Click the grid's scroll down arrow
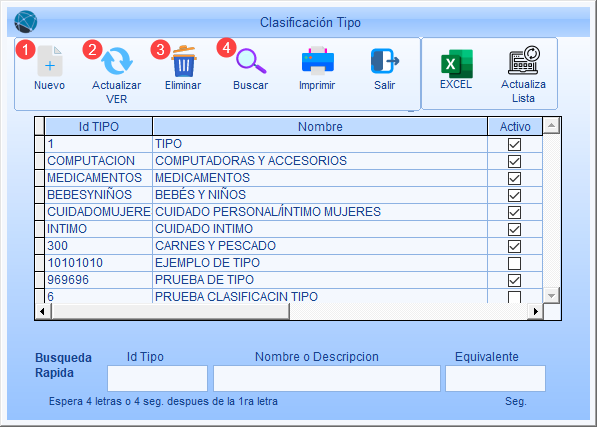Screen dimensions: 597x427 click(x=551, y=295)
